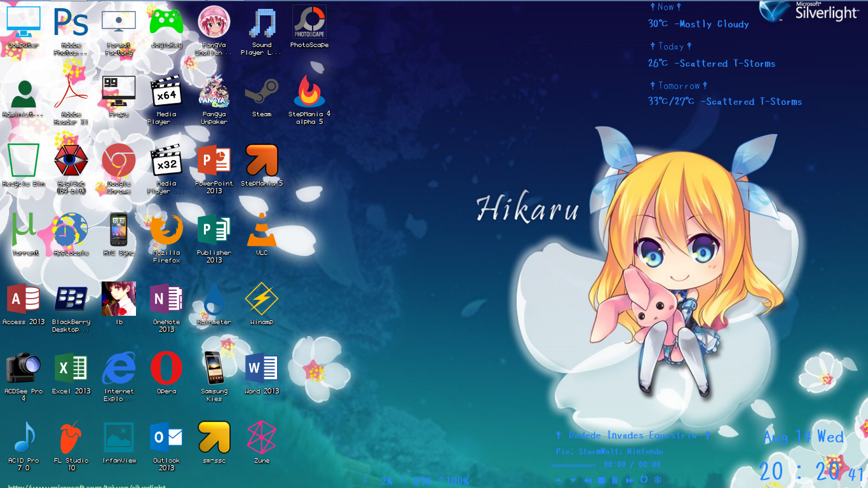Launch Adobe Reader XI
868x488 pixels.
(71, 100)
